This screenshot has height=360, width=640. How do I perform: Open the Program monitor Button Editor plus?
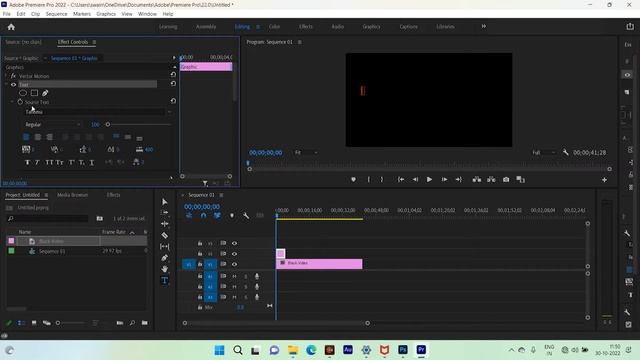pos(604,180)
